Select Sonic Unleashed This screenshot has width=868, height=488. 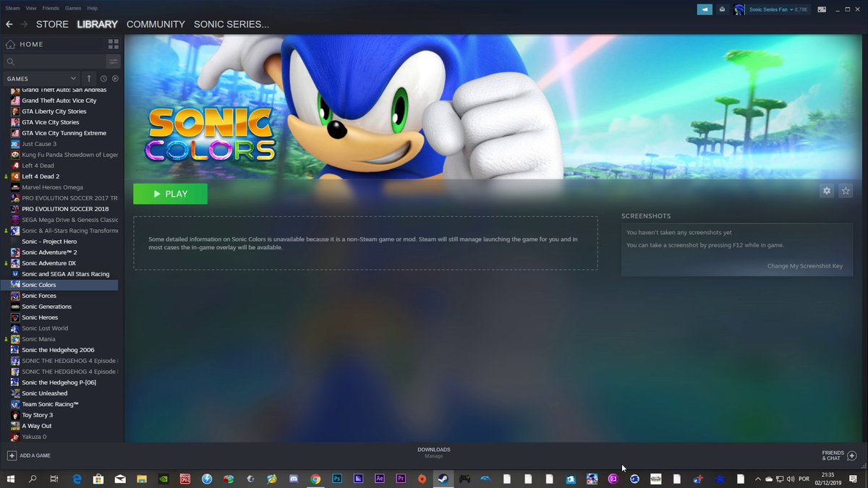click(44, 393)
